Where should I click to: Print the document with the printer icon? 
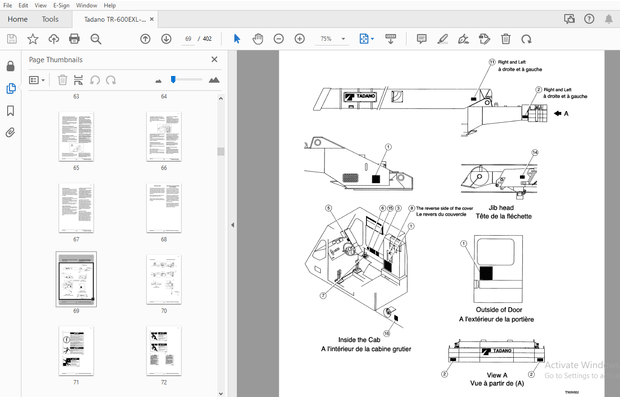coord(74,39)
